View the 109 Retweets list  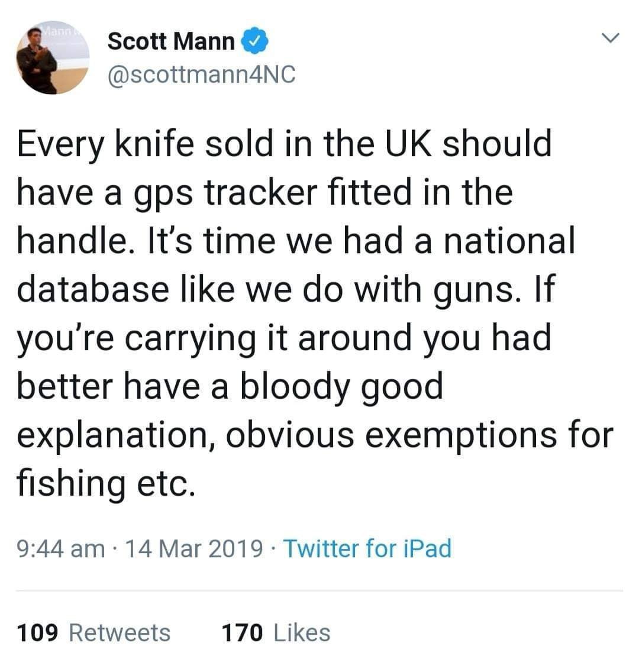(93, 632)
